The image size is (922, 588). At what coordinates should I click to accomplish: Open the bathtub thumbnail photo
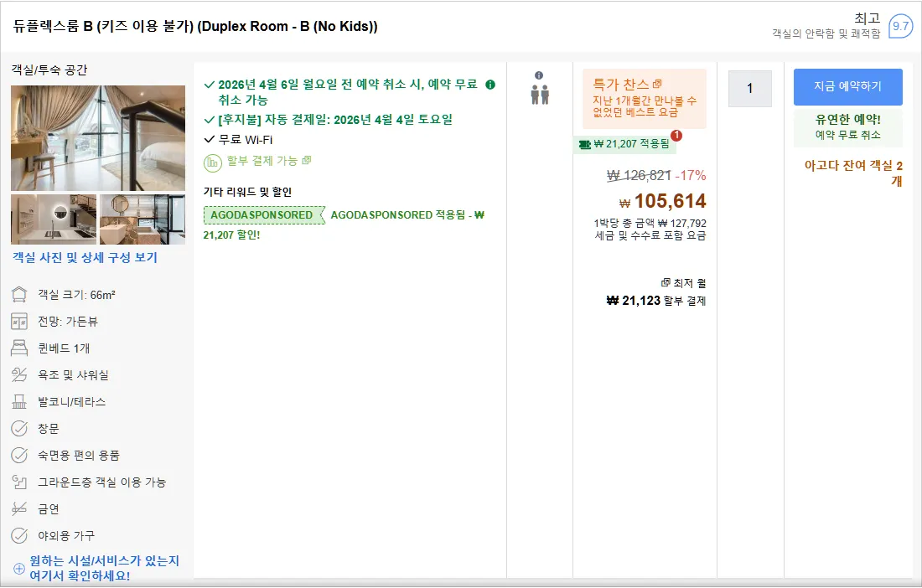[142, 219]
